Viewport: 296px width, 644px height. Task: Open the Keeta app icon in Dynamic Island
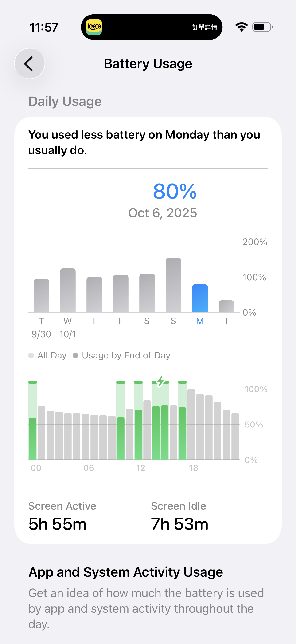point(94,27)
